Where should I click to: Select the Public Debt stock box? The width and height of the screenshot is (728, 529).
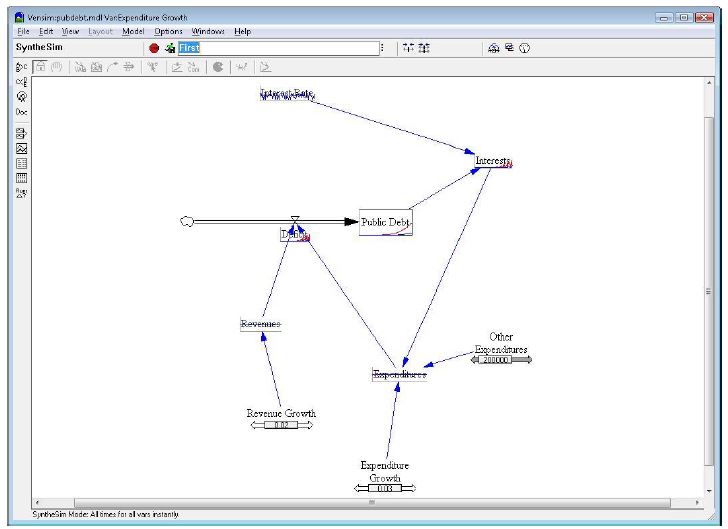[385, 222]
